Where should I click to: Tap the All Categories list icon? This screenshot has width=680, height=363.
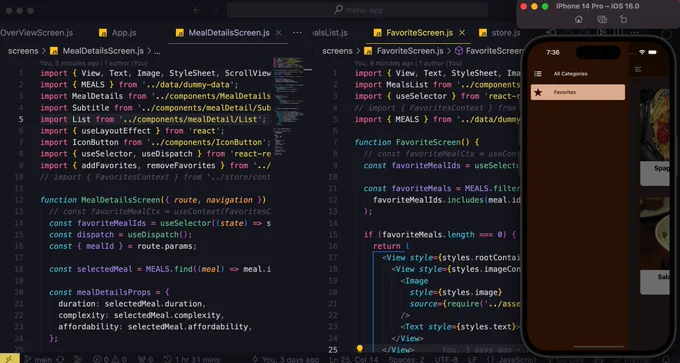coord(538,74)
